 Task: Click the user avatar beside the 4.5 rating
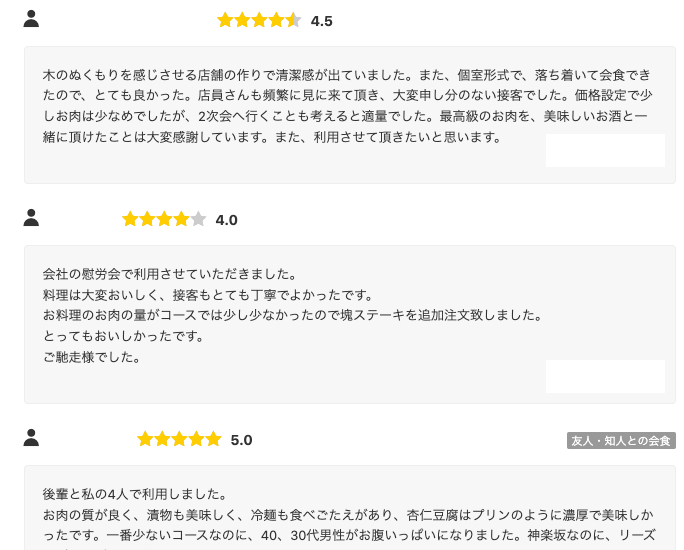(31, 19)
